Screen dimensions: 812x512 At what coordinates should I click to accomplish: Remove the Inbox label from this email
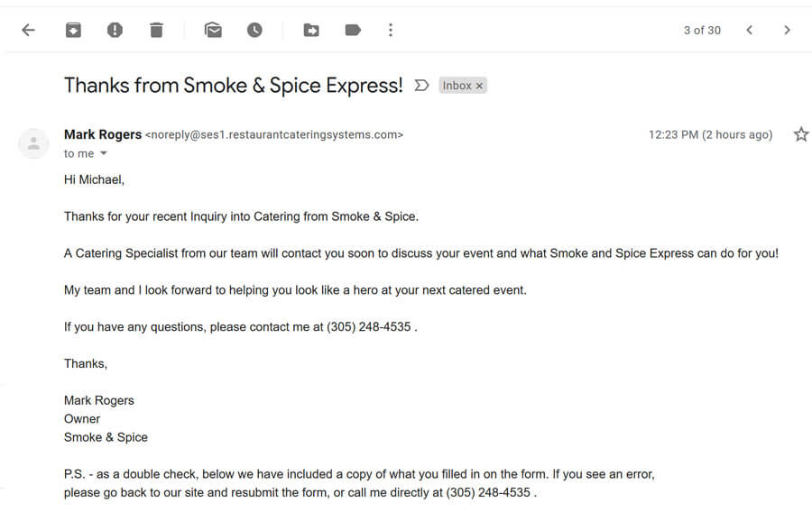point(480,86)
